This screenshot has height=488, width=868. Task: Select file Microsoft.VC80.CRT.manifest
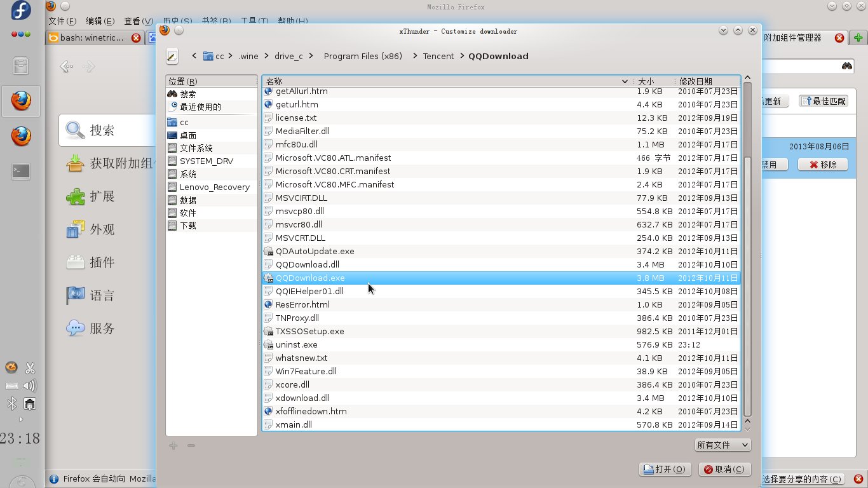[x=501, y=171]
